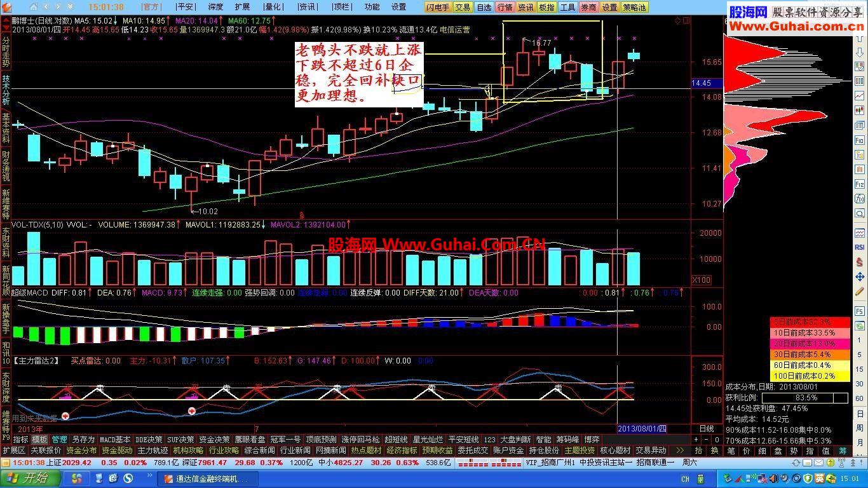Click the 行情 button
868x488 pixels.
pos(505,7)
